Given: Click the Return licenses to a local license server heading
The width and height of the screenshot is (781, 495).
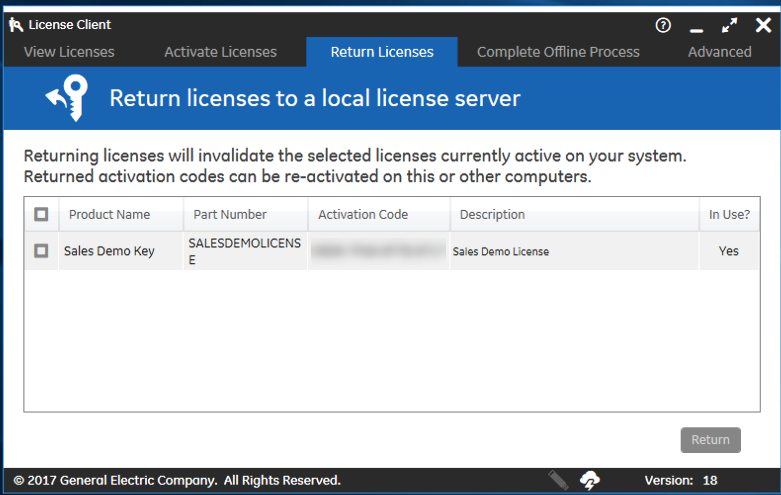Looking at the screenshot, I should tap(315, 98).
